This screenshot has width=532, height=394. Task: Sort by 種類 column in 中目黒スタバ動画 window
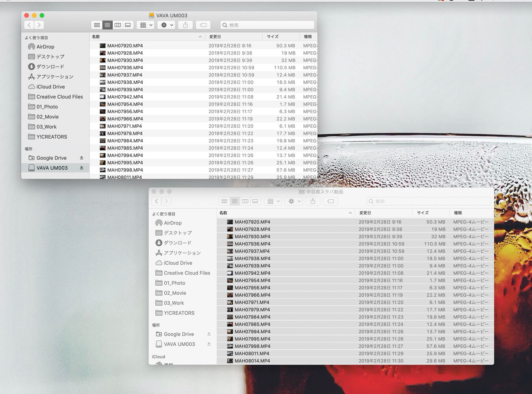coord(472,213)
